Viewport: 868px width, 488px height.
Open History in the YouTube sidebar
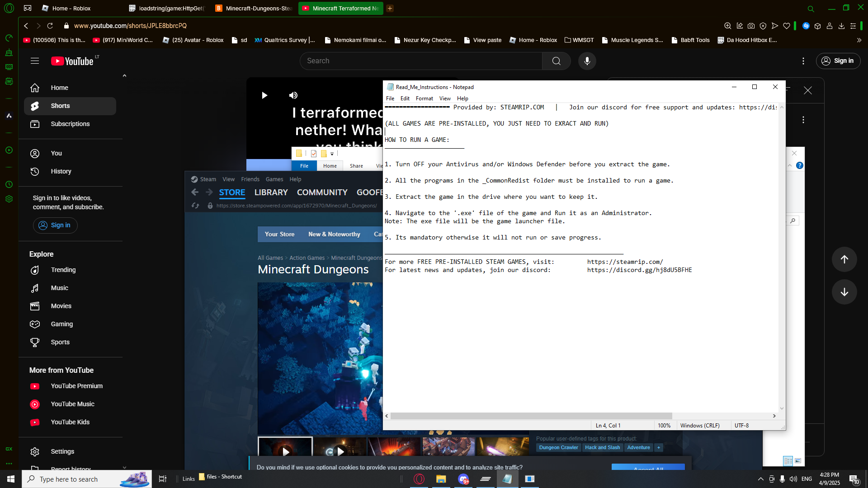pos(70,172)
